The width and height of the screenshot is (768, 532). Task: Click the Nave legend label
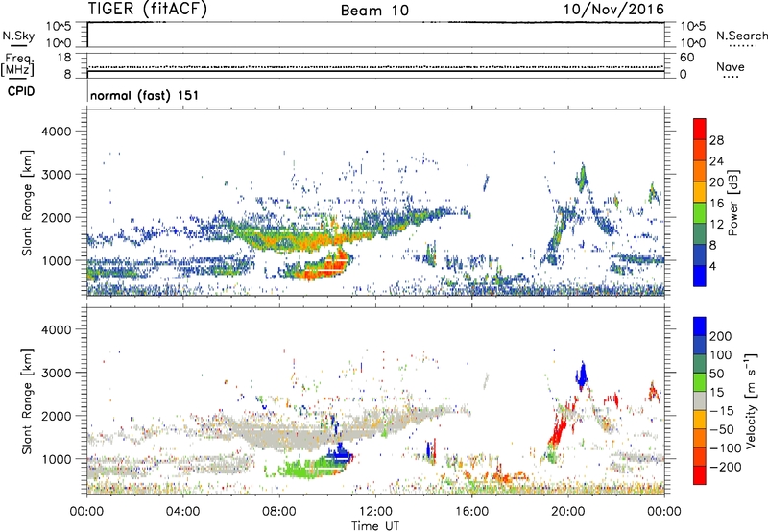731,67
